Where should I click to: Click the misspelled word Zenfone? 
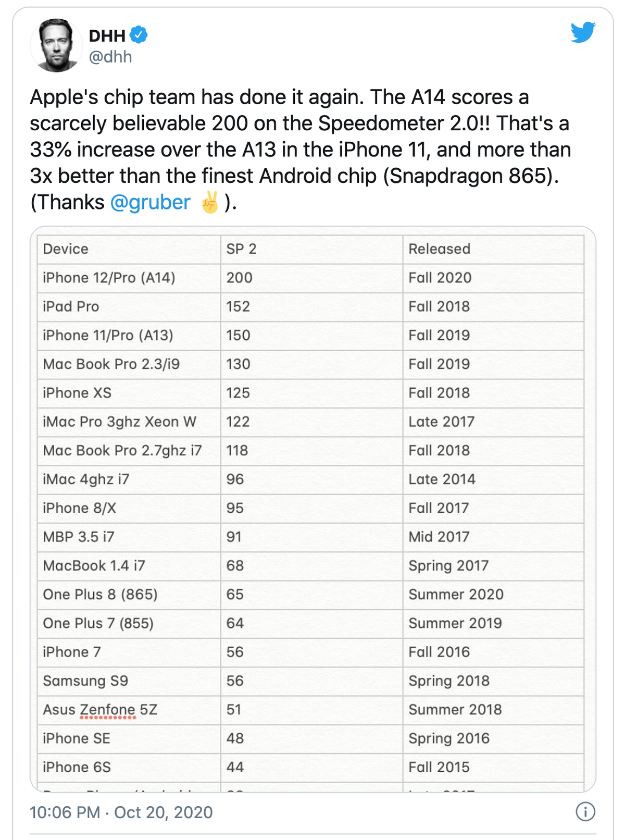[107, 710]
